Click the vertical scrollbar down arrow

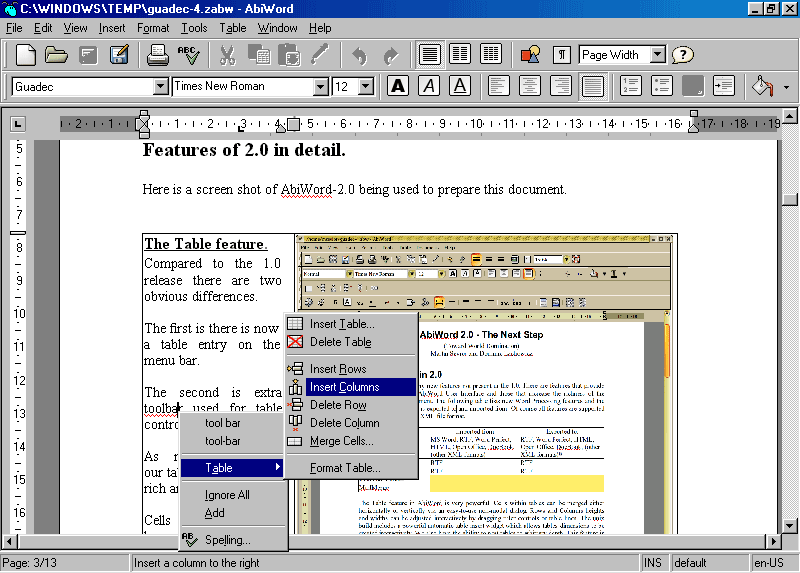[789, 525]
